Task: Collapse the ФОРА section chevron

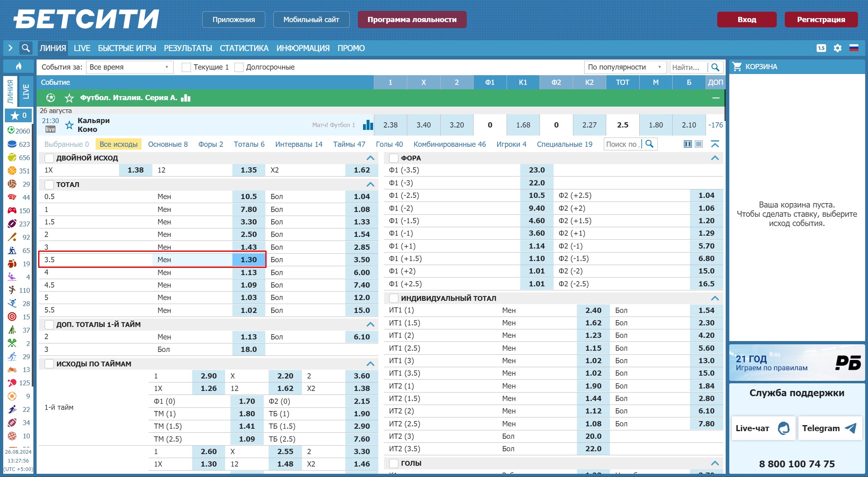Action: pyautogui.click(x=715, y=158)
